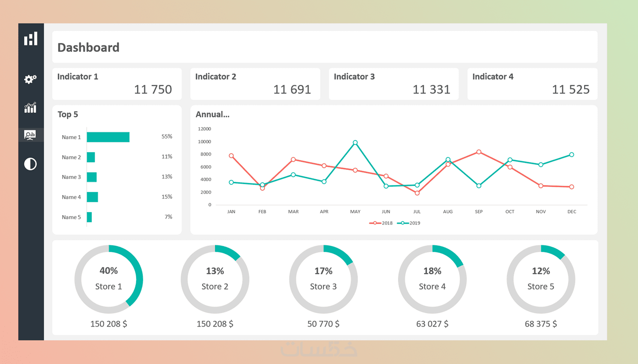Select the 2019 data point for December
Viewport: 638px width, 364px height.
[x=572, y=155]
